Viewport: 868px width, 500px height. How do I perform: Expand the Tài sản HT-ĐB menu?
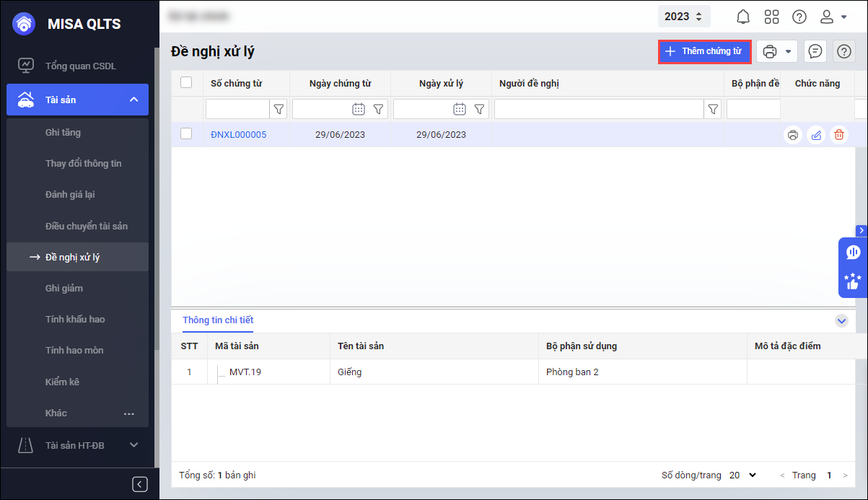[x=133, y=445]
